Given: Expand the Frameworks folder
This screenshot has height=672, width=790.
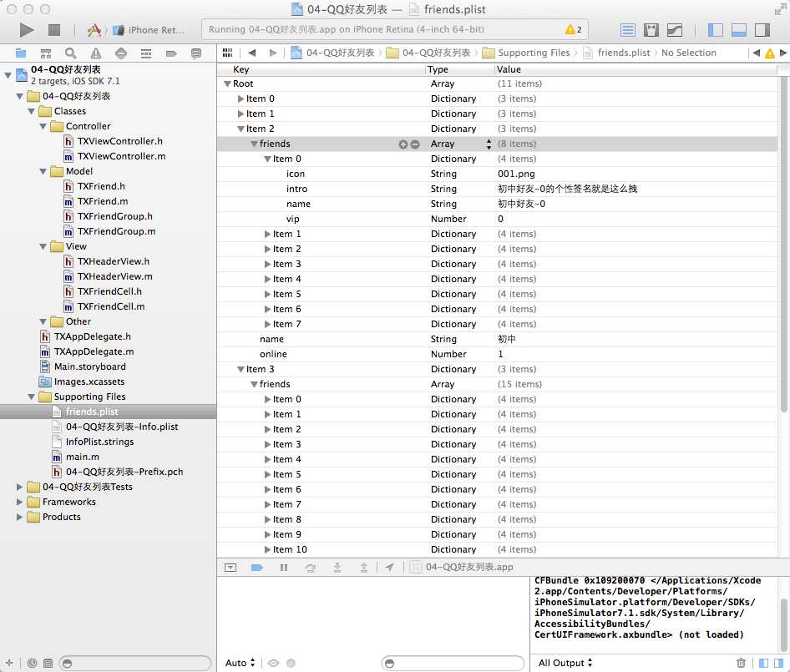Looking at the screenshot, I should point(19,503).
